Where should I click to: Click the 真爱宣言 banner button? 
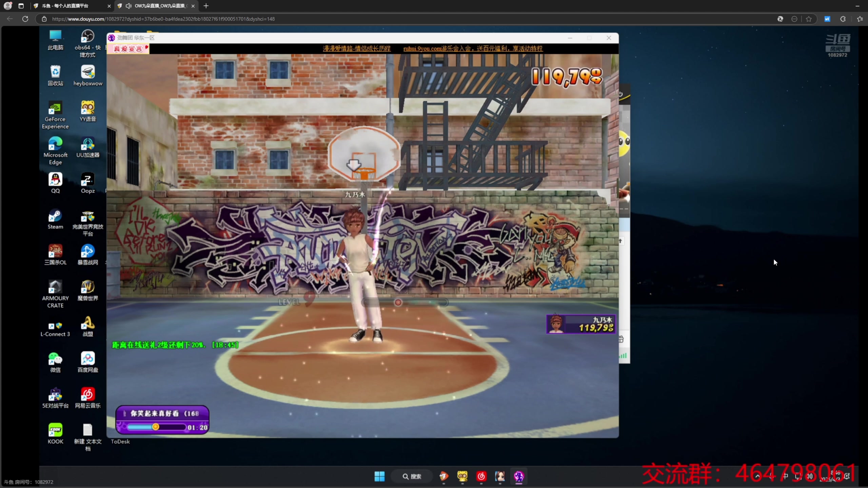128,49
